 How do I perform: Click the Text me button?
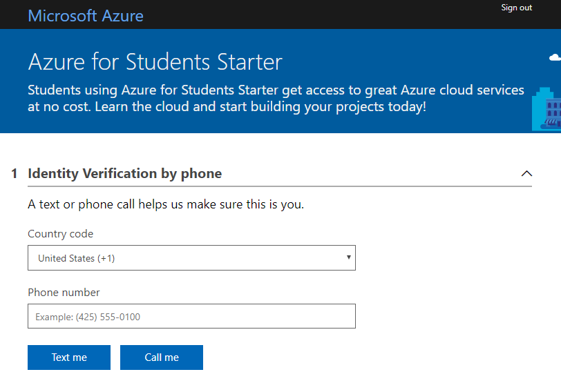pyautogui.click(x=69, y=357)
